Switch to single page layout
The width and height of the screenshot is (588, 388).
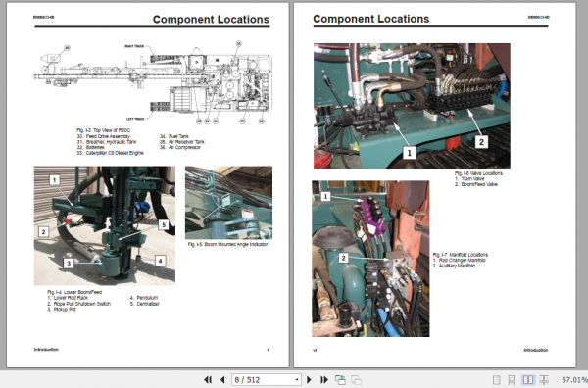pyautogui.click(x=497, y=380)
